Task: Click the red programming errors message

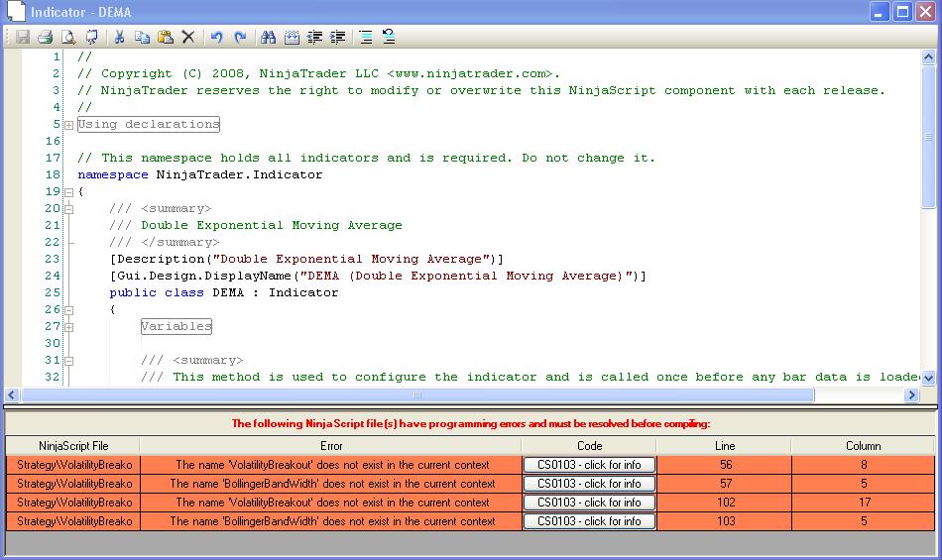Action: [471, 424]
